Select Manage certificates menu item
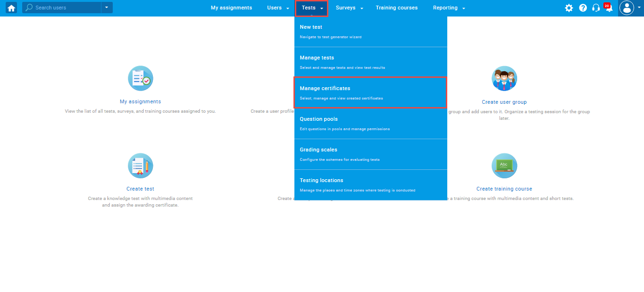644x292 pixels. click(370, 93)
